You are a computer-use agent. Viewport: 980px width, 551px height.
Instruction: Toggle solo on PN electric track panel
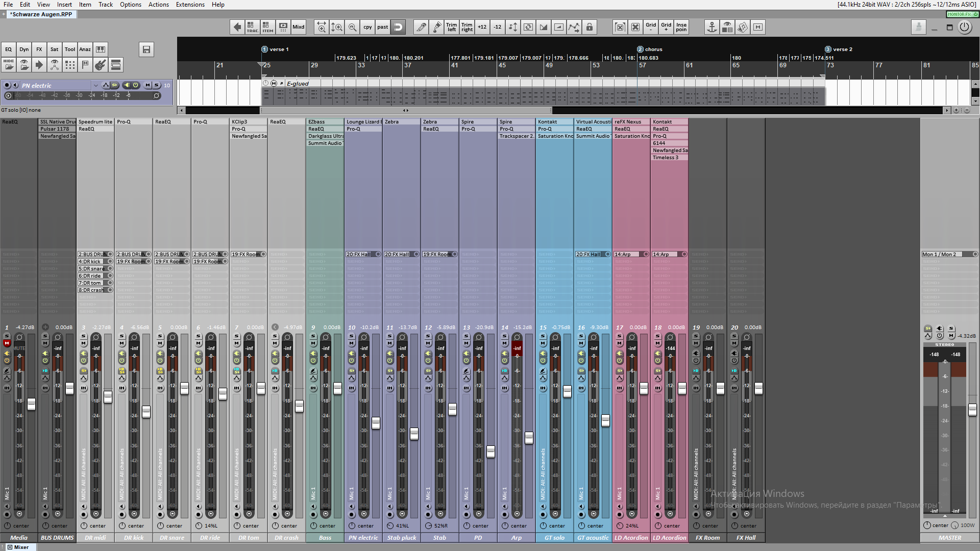[x=157, y=85]
